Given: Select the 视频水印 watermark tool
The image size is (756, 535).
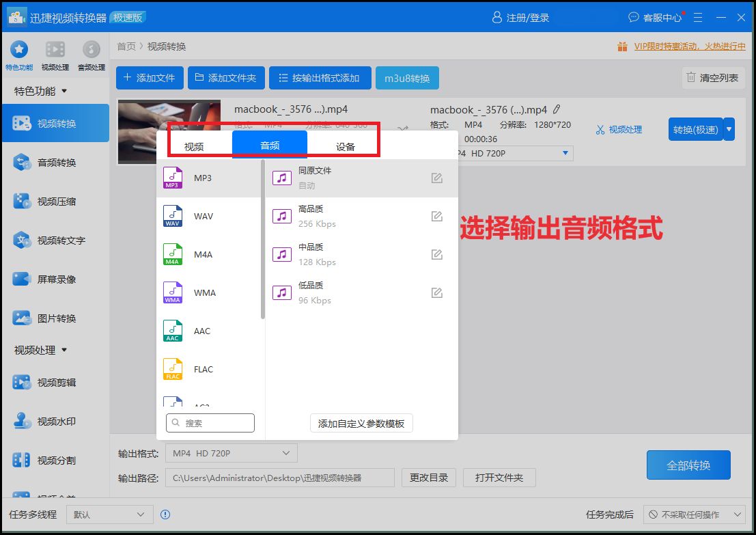Looking at the screenshot, I should (x=56, y=421).
